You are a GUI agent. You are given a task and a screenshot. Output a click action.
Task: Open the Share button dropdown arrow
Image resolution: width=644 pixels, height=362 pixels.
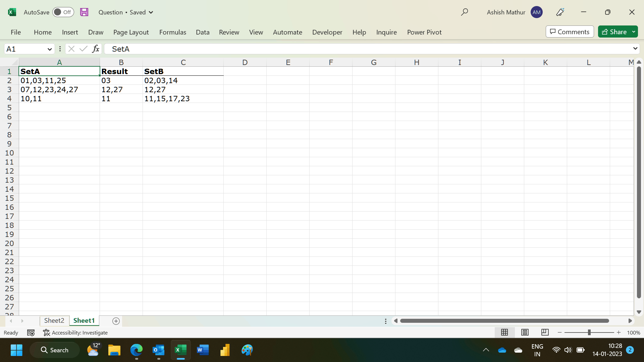(634, 32)
